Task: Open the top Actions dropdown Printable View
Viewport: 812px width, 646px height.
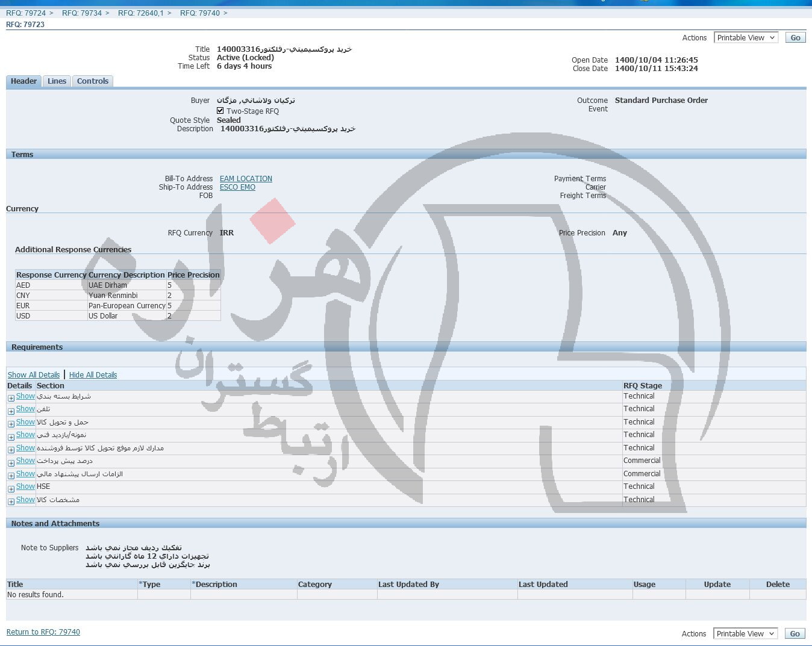Action: [746, 37]
